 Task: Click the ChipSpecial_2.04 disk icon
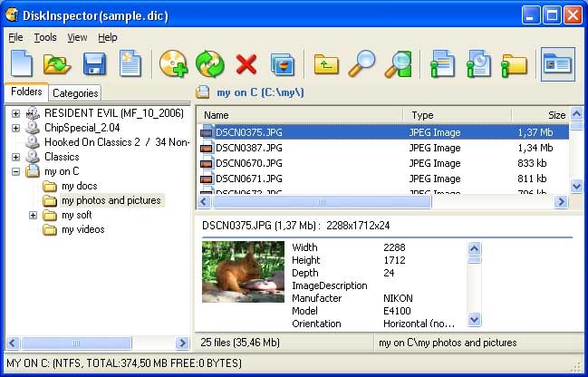(33, 128)
